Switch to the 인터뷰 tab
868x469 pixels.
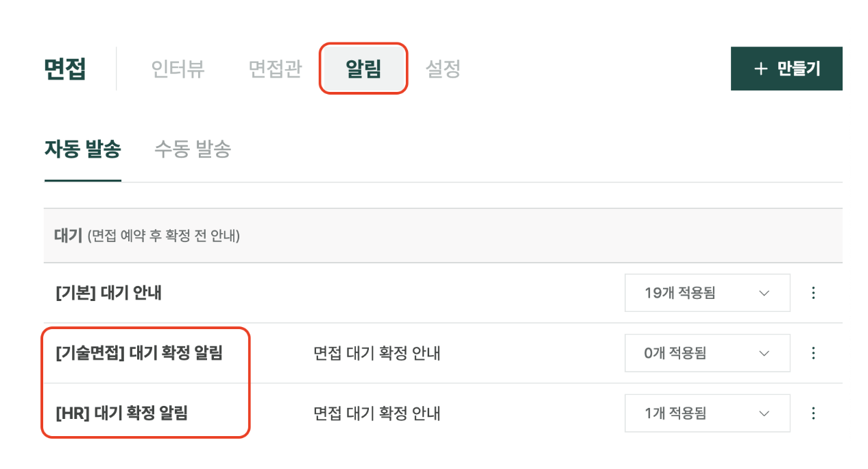[178, 69]
